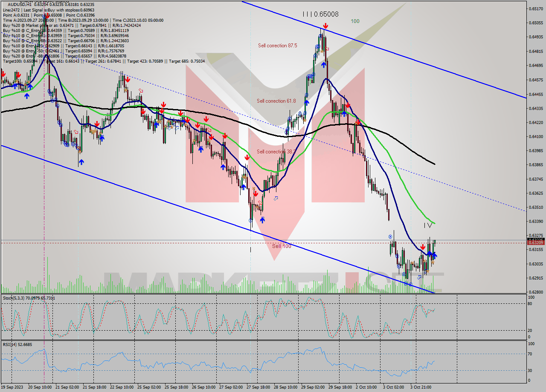Click the '2 Oct 10:00' time label
Image resolution: width=546 pixels, height=392 pixels.
366,387
